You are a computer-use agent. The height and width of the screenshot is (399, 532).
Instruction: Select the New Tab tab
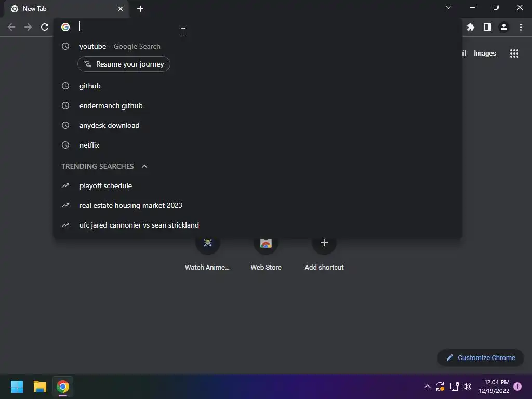66,9
